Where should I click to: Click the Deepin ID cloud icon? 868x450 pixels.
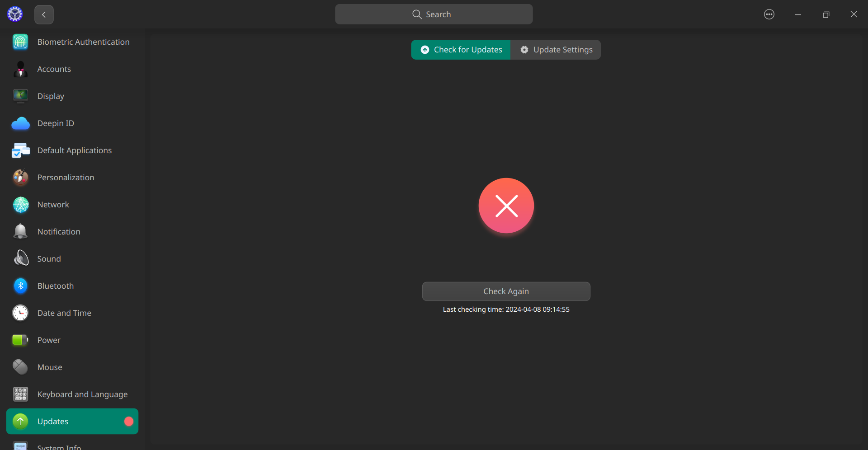(20, 123)
